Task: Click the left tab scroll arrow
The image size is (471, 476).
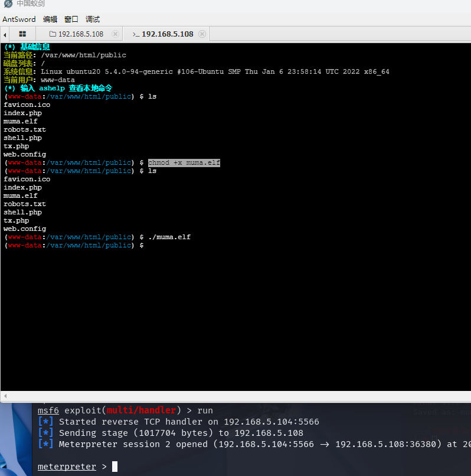Action: (5, 35)
